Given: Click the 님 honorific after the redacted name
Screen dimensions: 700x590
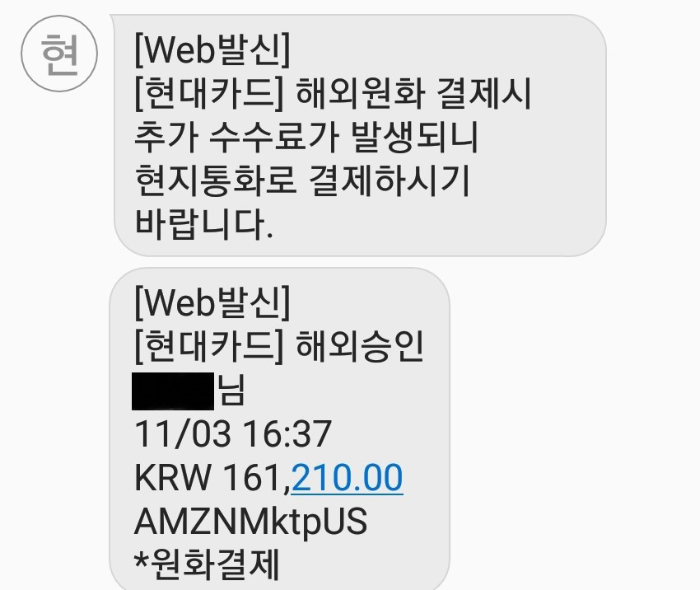Looking at the screenshot, I should [231, 390].
